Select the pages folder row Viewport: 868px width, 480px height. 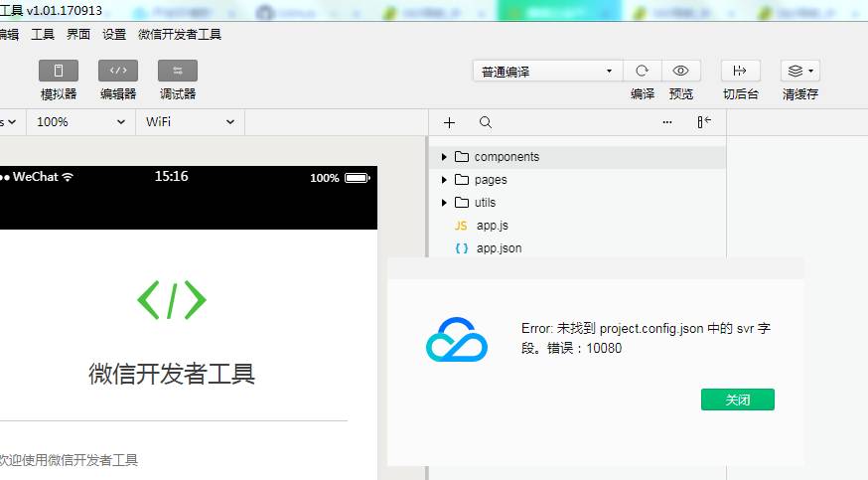click(578, 180)
